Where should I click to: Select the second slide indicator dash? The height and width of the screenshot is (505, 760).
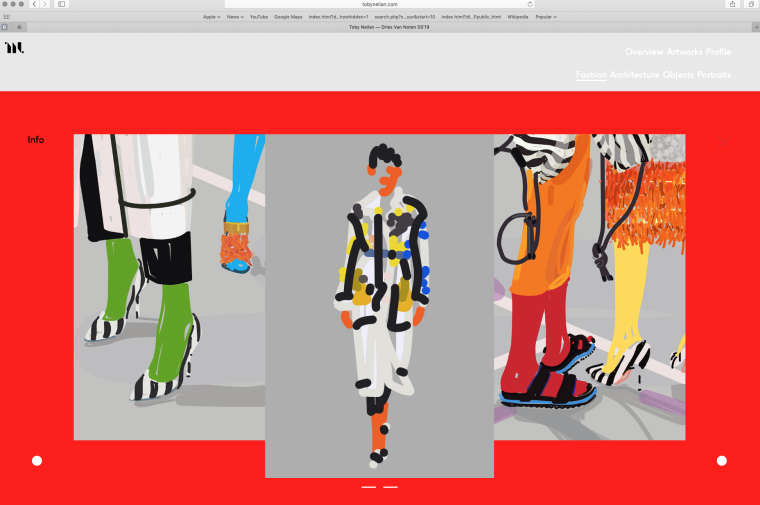(x=390, y=487)
